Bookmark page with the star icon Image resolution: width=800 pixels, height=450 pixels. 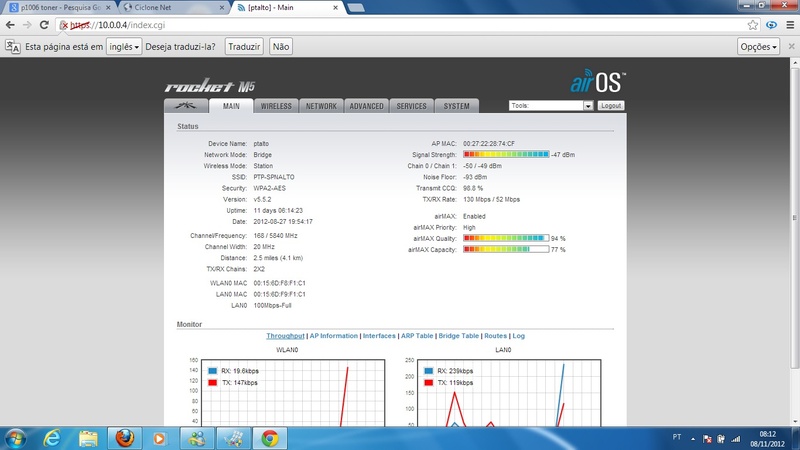pyautogui.click(x=753, y=25)
